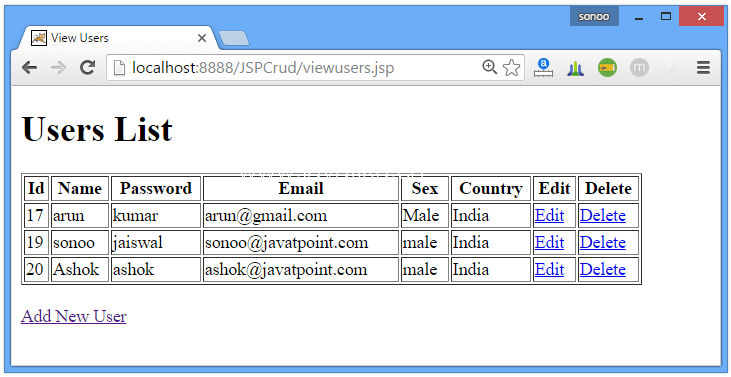Click the browser forward arrow
Image resolution: width=731 pixels, height=377 pixels.
58,68
